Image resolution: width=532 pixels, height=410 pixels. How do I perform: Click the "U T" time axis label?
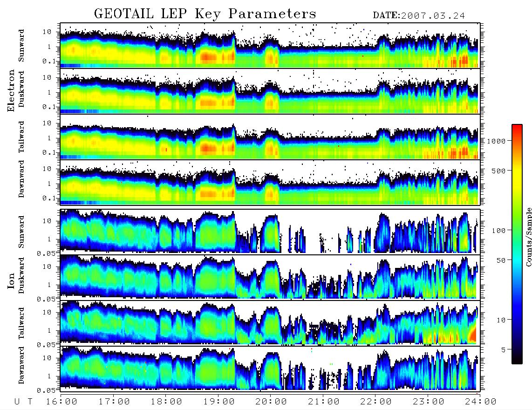[23, 402]
